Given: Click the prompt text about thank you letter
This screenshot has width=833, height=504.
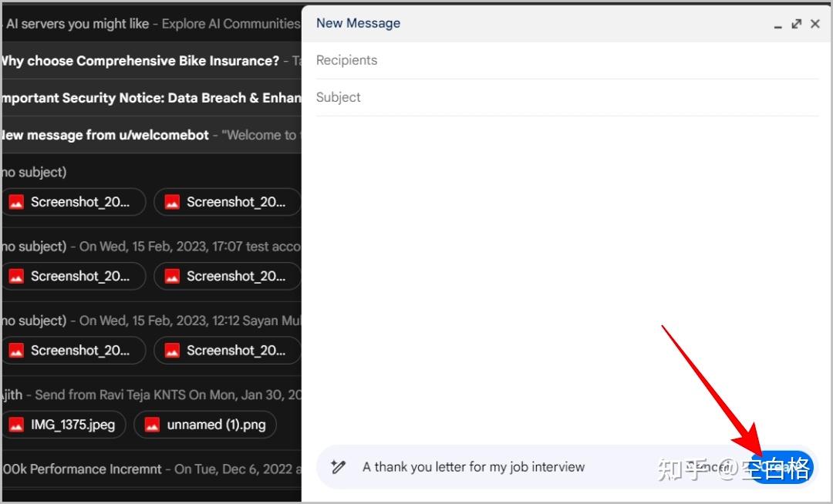Looking at the screenshot, I should click(474, 467).
